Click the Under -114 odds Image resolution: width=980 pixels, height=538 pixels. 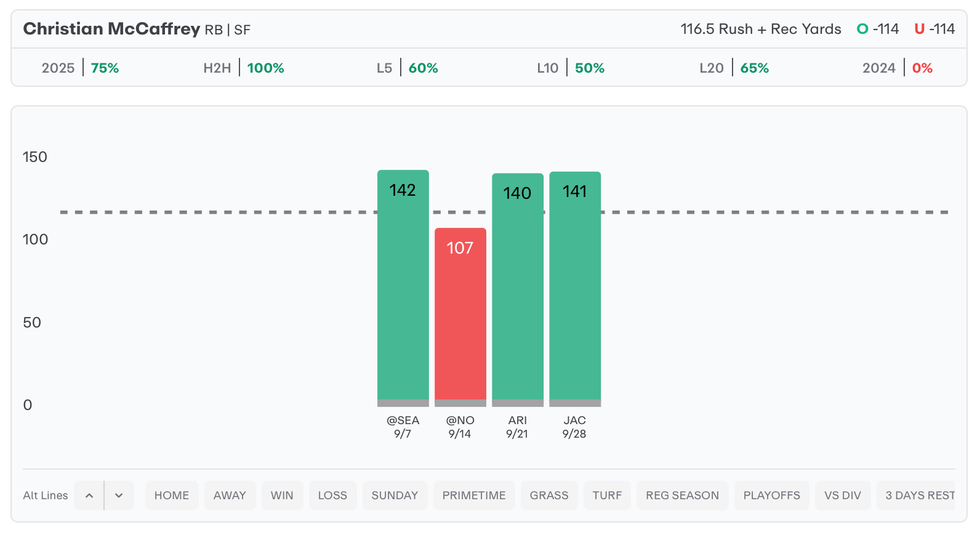pos(934,29)
